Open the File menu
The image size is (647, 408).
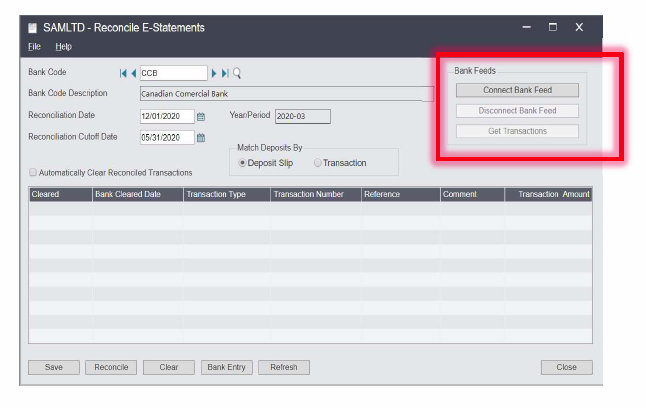tap(34, 46)
